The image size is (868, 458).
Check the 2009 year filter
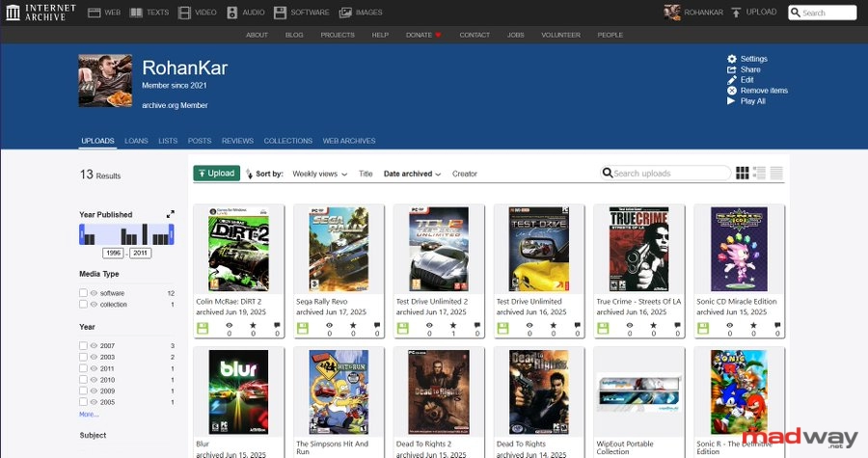tap(83, 391)
